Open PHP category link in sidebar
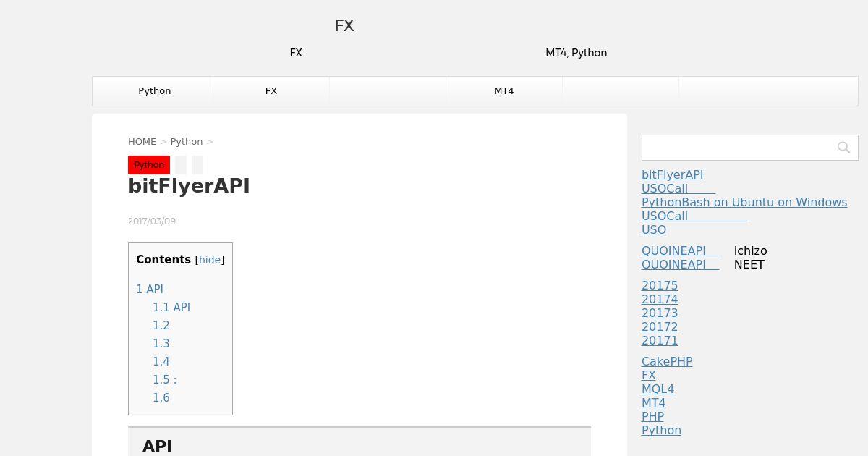The image size is (868, 456). (652, 417)
